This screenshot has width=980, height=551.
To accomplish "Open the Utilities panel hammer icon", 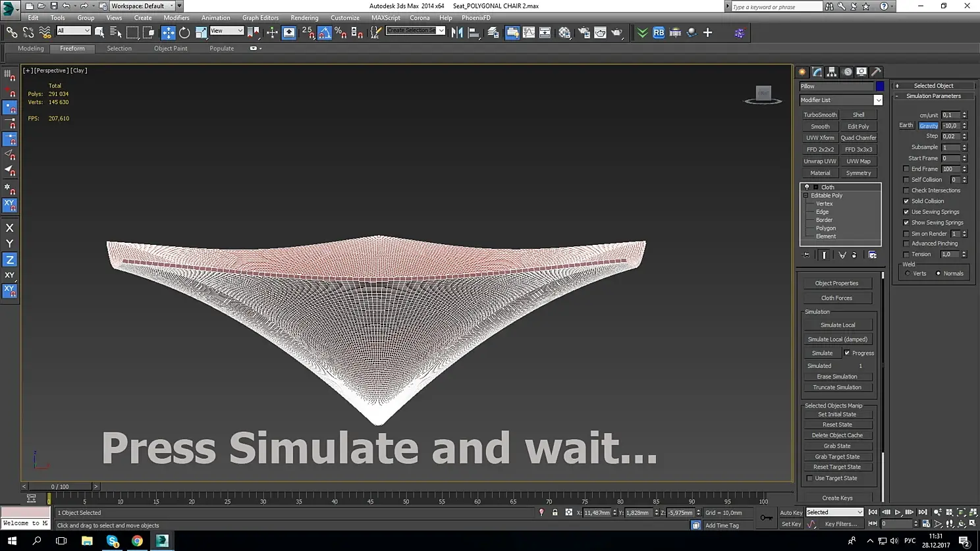I will 876,72.
